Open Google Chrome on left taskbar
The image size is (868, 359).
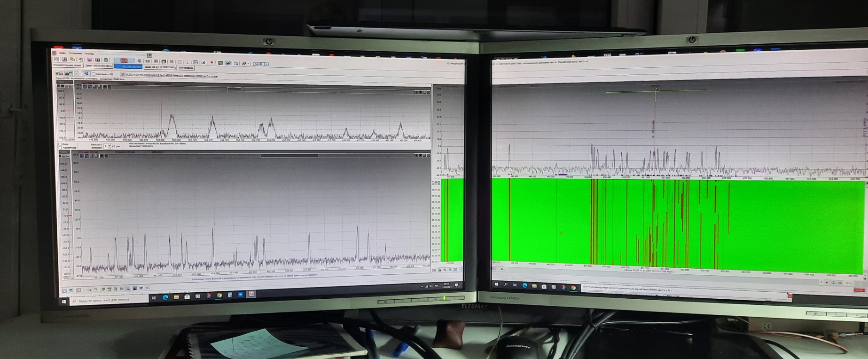pyautogui.click(x=219, y=295)
